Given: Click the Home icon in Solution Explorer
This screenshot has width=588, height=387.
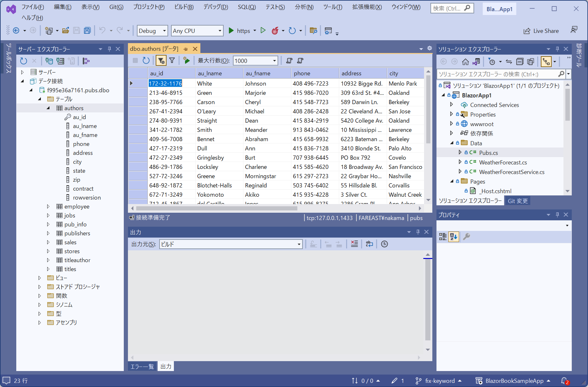Looking at the screenshot, I should pyautogui.click(x=465, y=61).
